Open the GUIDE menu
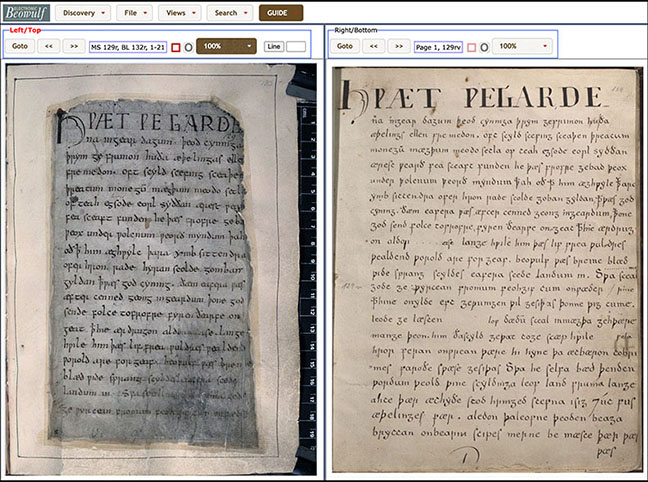648x482 pixels. (x=281, y=13)
